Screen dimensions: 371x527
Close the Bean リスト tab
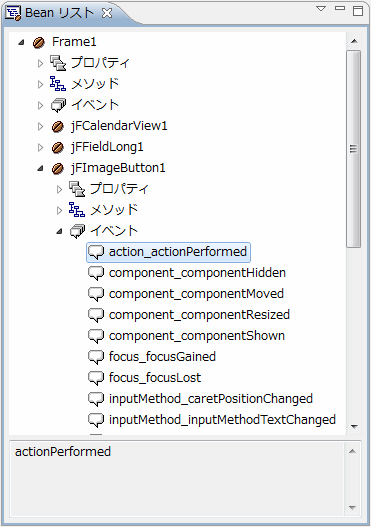pos(107,13)
